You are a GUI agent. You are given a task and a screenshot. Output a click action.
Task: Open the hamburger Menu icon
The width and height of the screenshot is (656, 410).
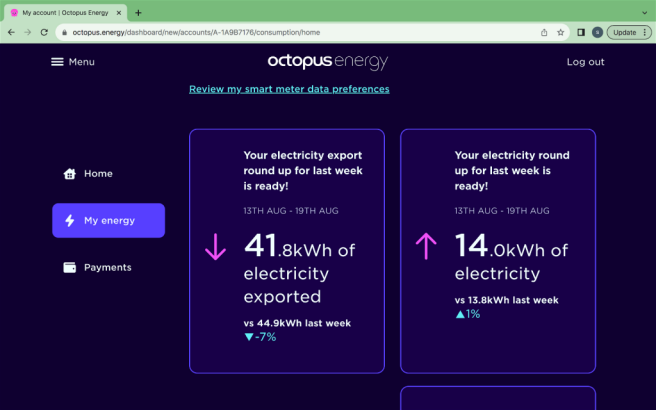tap(57, 62)
